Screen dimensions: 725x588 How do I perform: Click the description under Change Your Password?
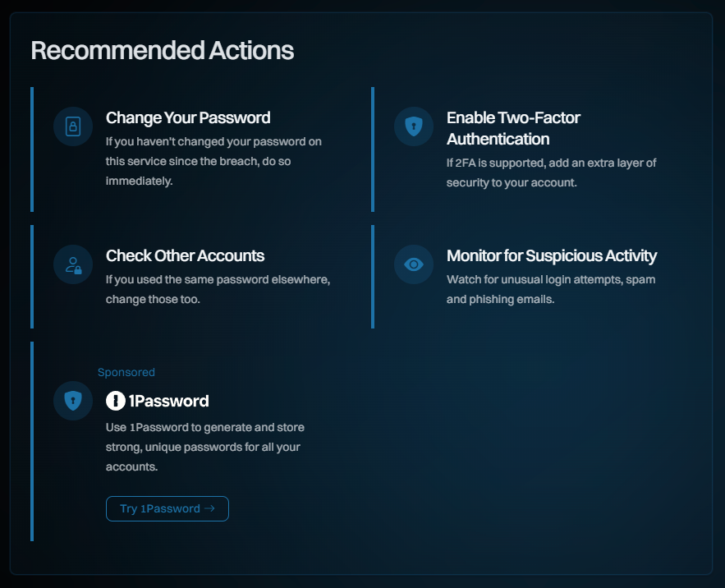pos(213,161)
